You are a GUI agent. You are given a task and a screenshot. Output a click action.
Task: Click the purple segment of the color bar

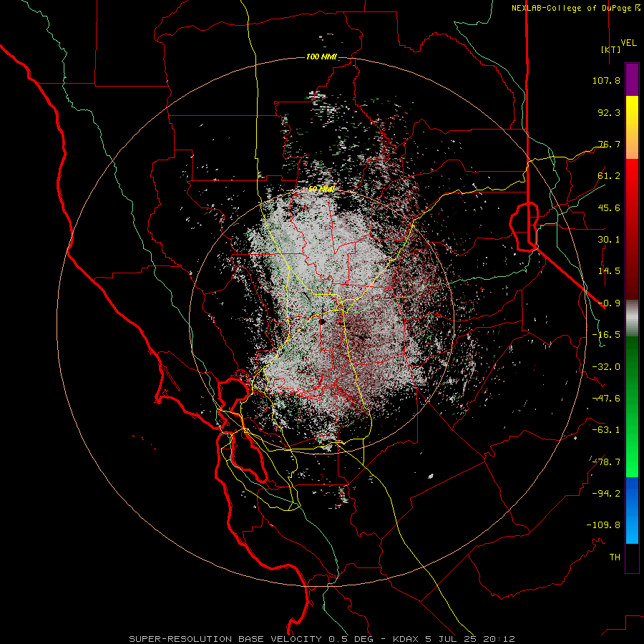(x=632, y=79)
